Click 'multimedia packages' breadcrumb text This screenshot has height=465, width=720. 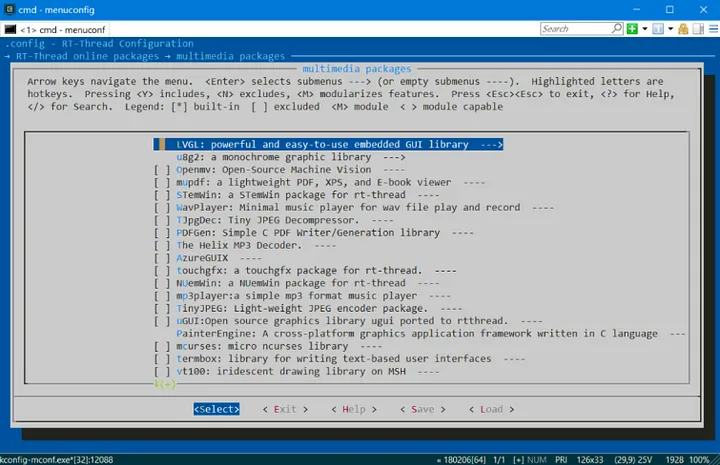[231, 56]
